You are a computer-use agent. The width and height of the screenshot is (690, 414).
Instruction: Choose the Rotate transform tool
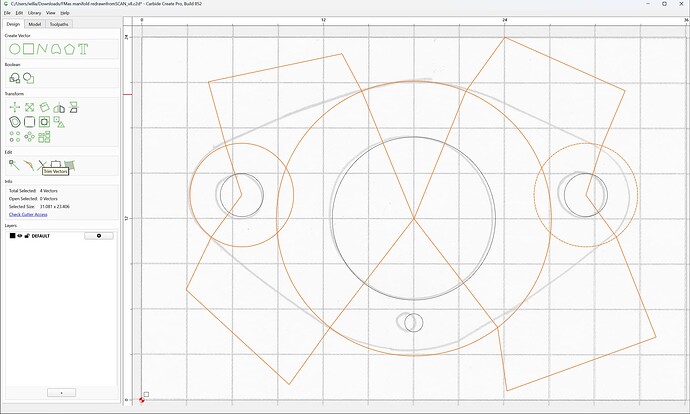tap(44, 107)
